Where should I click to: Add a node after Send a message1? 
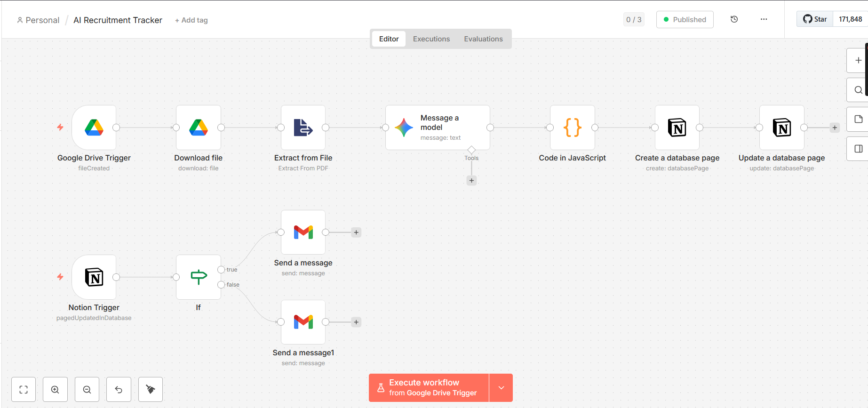[356, 322]
